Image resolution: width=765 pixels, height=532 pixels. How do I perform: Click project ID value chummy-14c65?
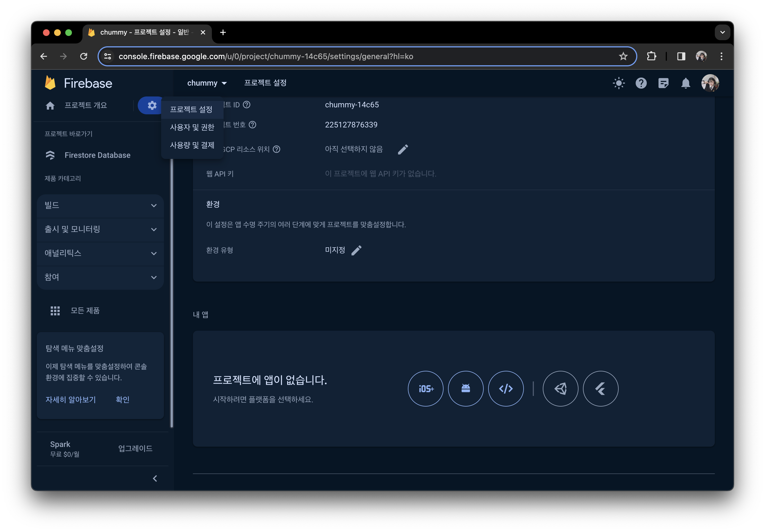352,105
